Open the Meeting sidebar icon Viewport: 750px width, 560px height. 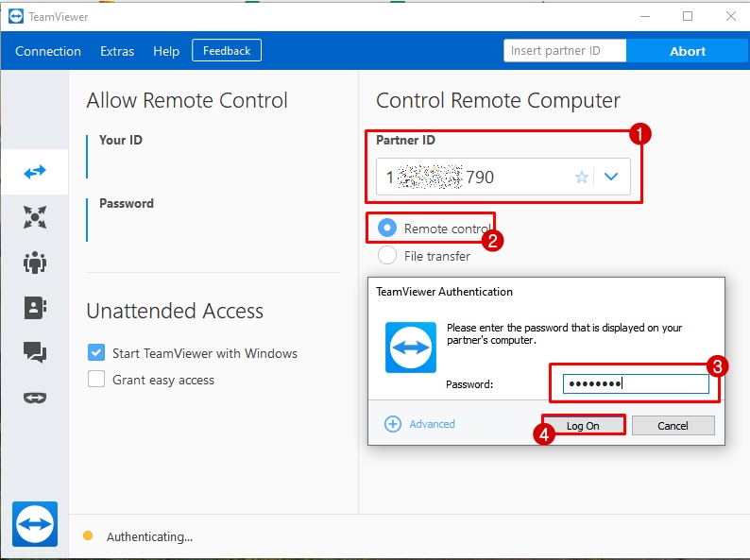pos(35,263)
